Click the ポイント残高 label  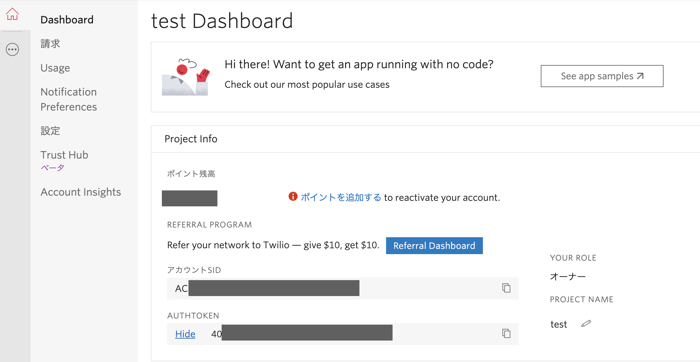[191, 174]
